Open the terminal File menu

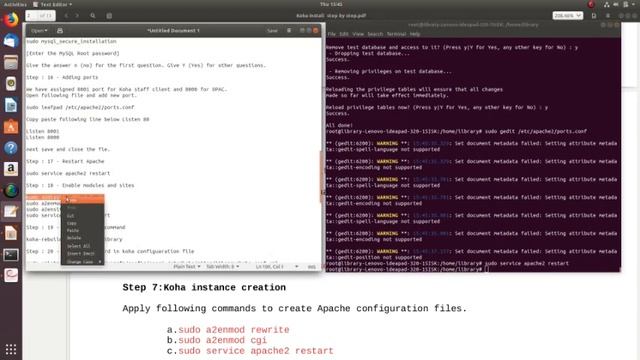click(x=331, y=34)
